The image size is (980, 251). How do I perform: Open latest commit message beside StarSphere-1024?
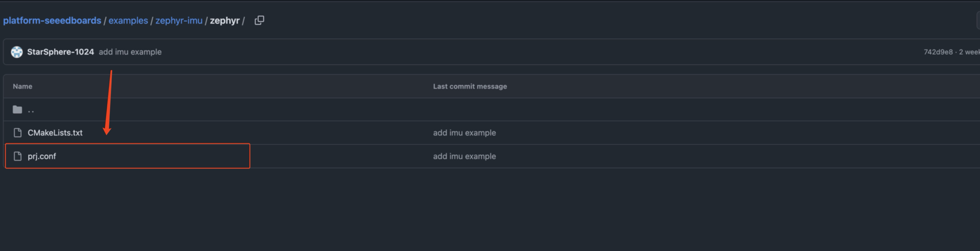pos(130,52)
